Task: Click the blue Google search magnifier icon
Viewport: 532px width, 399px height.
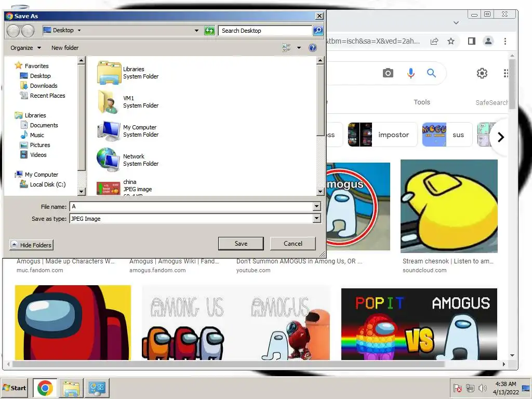Action: 431,73
